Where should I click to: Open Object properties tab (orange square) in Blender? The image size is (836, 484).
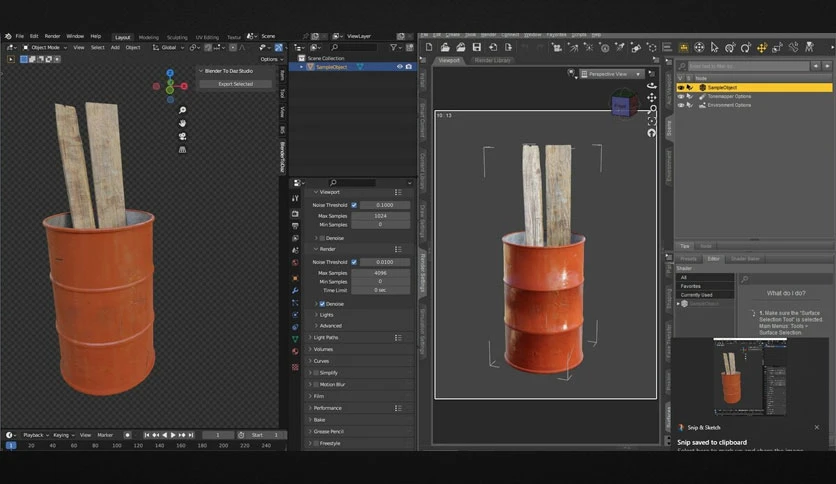point(295,278)
